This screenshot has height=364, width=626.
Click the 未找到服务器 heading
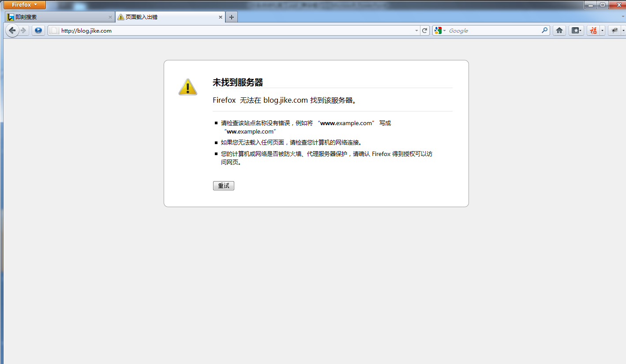point(238,82)
